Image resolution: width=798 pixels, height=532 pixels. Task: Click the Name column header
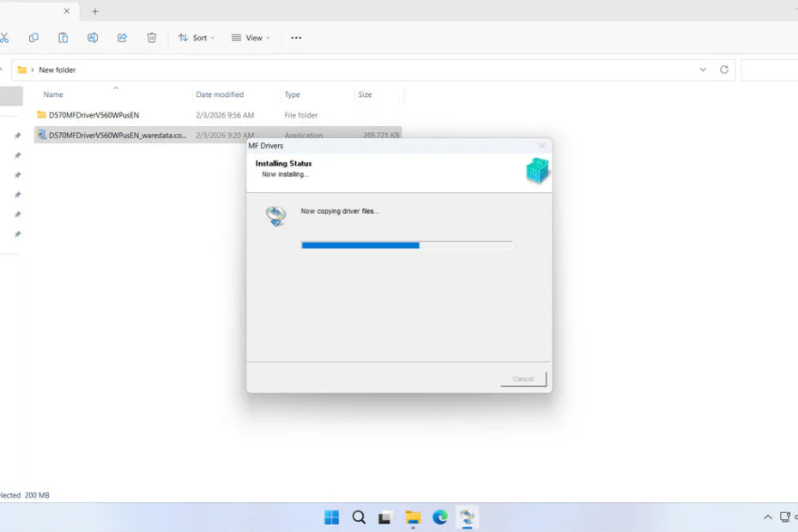pos(53,94)
